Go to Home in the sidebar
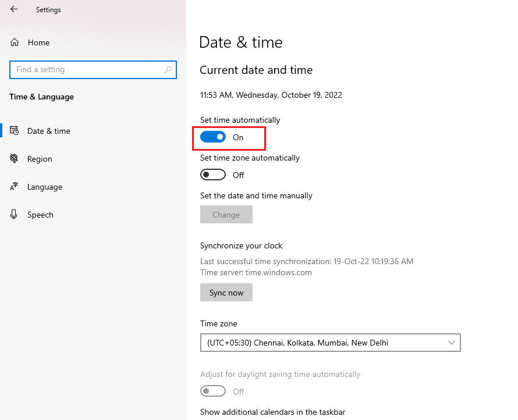This screenshot has height=420, width=518. tap(38, 42)
